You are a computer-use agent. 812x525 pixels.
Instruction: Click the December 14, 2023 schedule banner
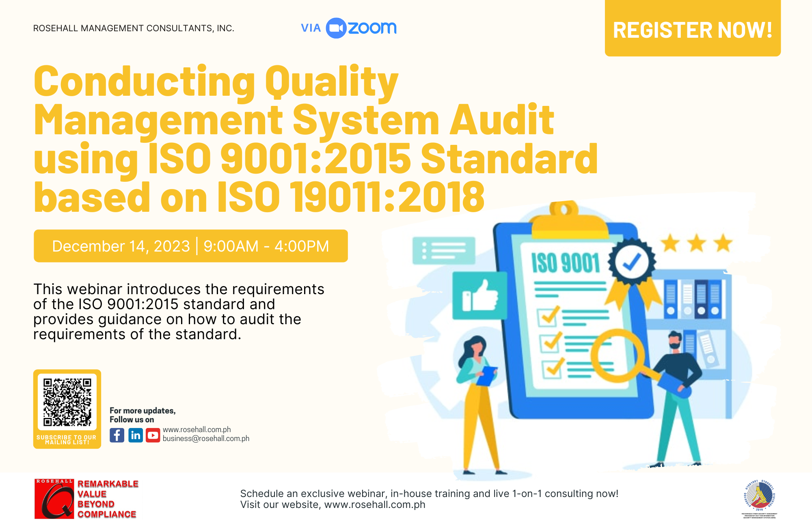click(191, 245)
